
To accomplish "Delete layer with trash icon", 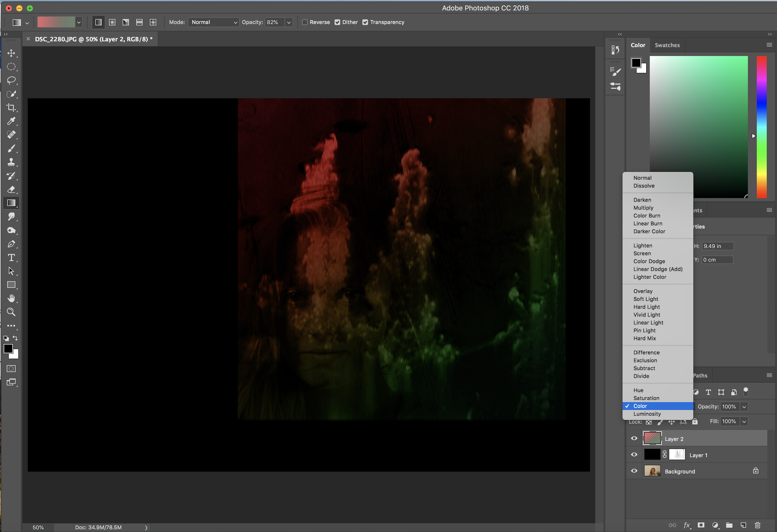I will (x=757, y=525).
